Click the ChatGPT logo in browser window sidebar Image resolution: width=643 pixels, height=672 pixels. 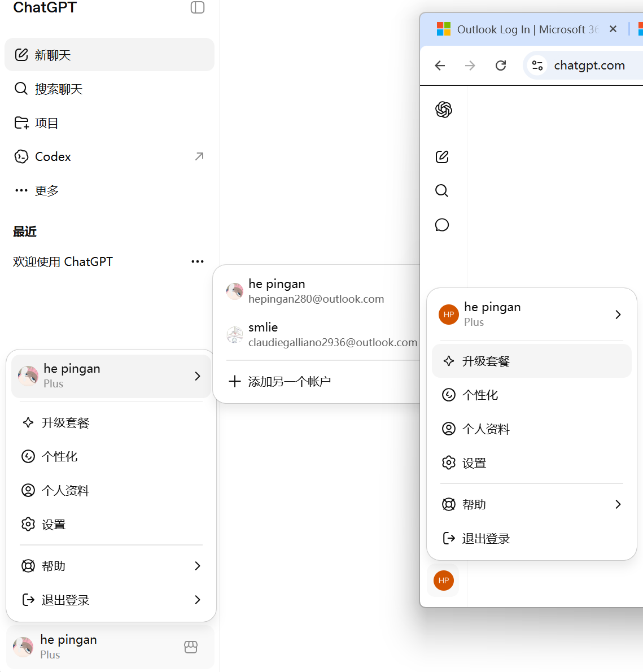(443, 110)
